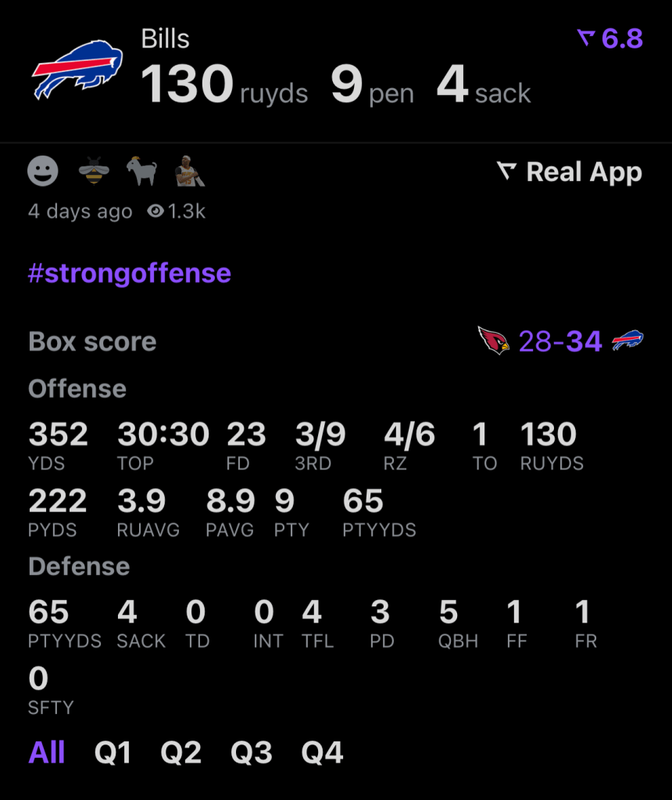Click the bee emoji reaction

click(94, 171)
